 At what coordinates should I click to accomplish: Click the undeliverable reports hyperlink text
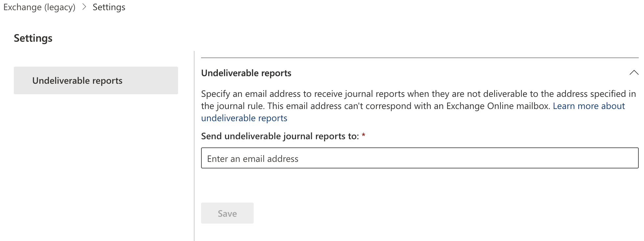[x=244, y=118]
